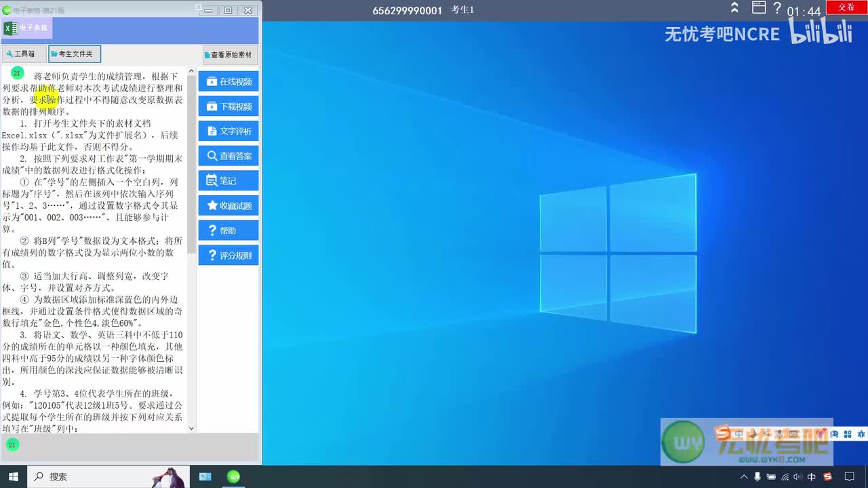868x488 pixels.
Task: Click the taskbar 搜索 search box
Action: point(108,476)
